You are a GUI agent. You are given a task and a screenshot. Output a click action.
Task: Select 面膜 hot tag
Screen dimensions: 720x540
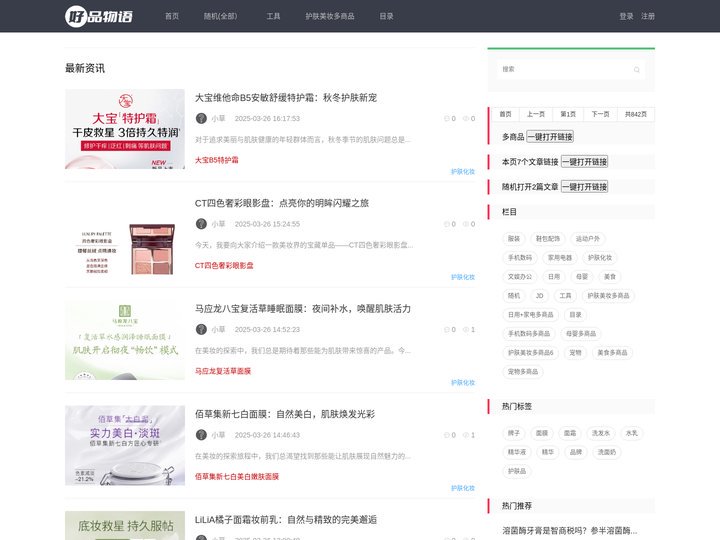coord(542,433)
